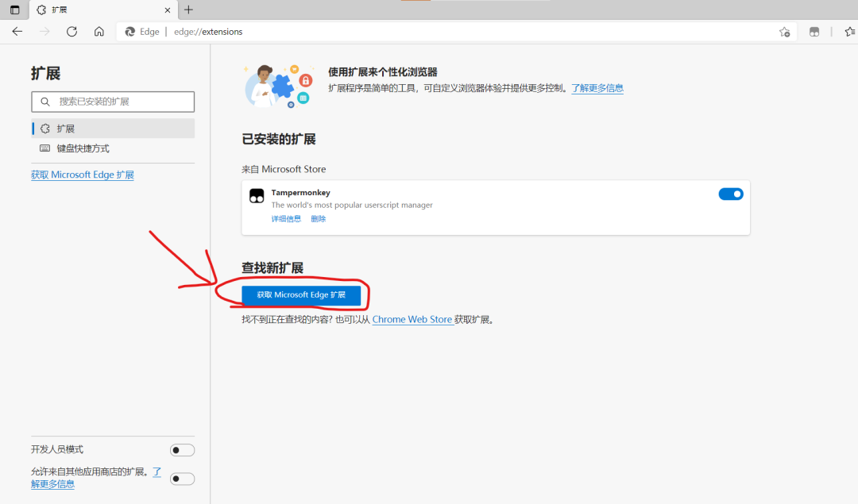Click the forward arrow button

point(44,32)
